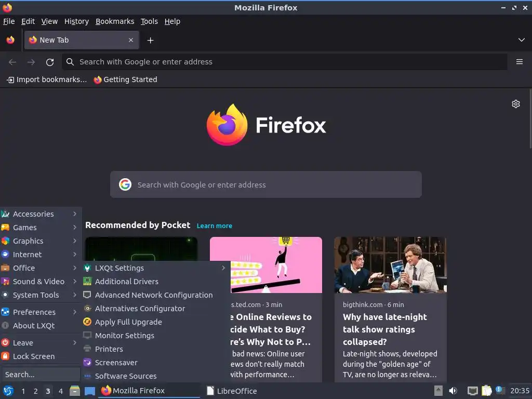Open the History menu
Viewport: 532px width, 399px height.
coord(77,21)
